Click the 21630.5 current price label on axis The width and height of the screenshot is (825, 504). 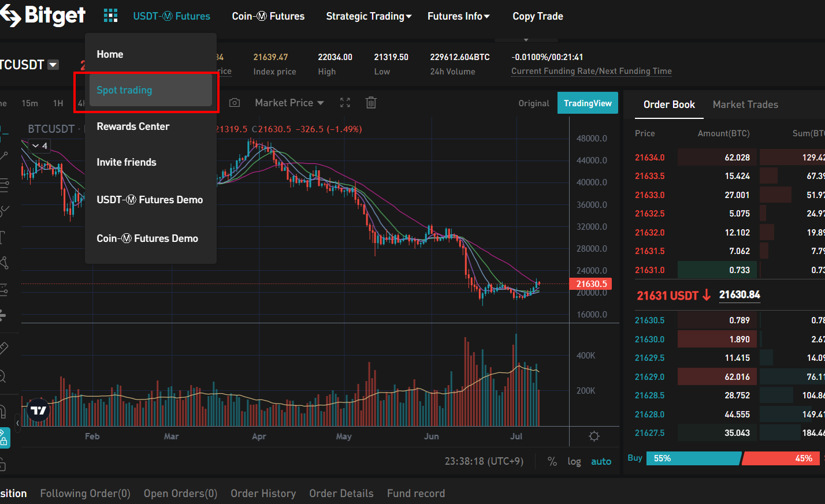click(x=590, y=284)
